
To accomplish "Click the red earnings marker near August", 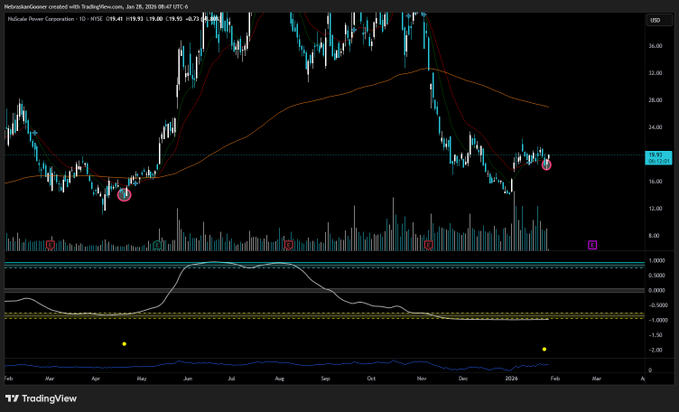I will coord(289,244).
